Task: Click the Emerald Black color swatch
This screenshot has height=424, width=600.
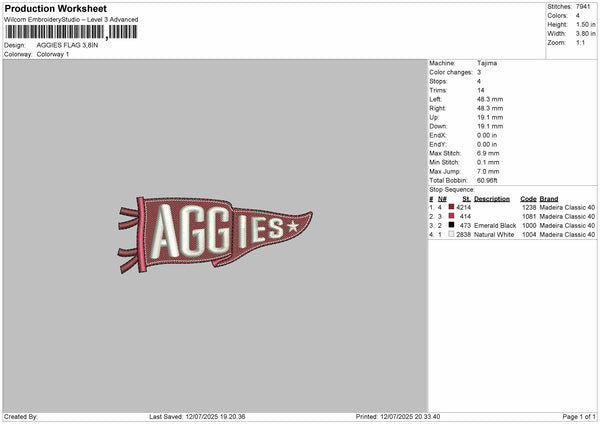Action: click(x=452, y=225)
